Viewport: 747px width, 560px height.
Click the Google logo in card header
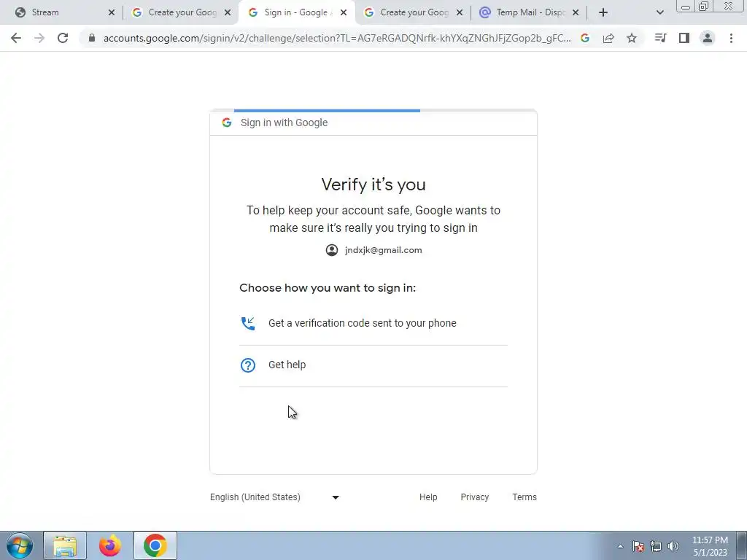(227, 122)
